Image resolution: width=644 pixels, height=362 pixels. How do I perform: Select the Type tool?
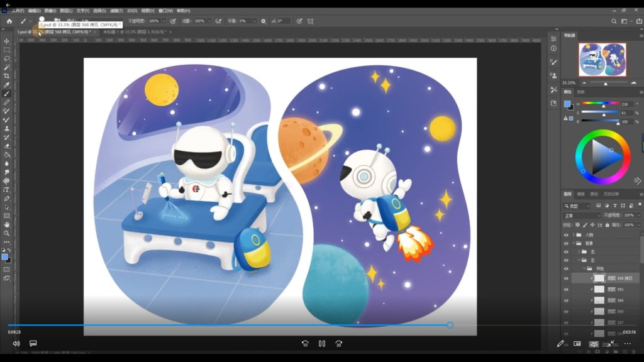[7, 189]
